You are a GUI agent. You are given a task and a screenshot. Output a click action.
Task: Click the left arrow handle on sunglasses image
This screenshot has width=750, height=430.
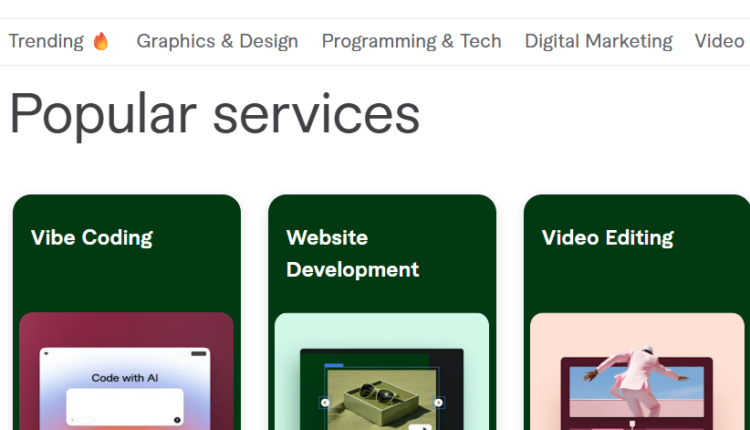click(325, 403)
